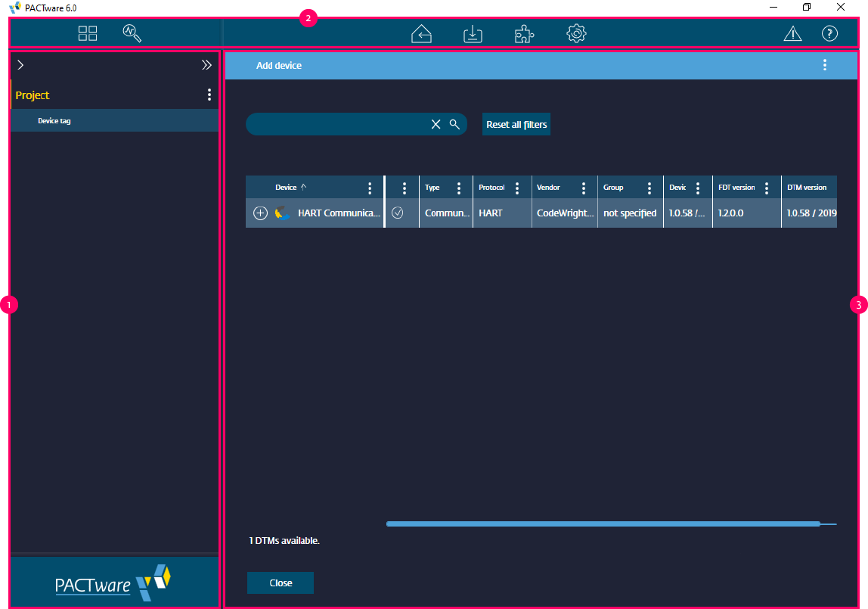Open the FDT version column filter menu
This screenshot has height=609, width=868.
pyautogui.click(x=767, y=188)
